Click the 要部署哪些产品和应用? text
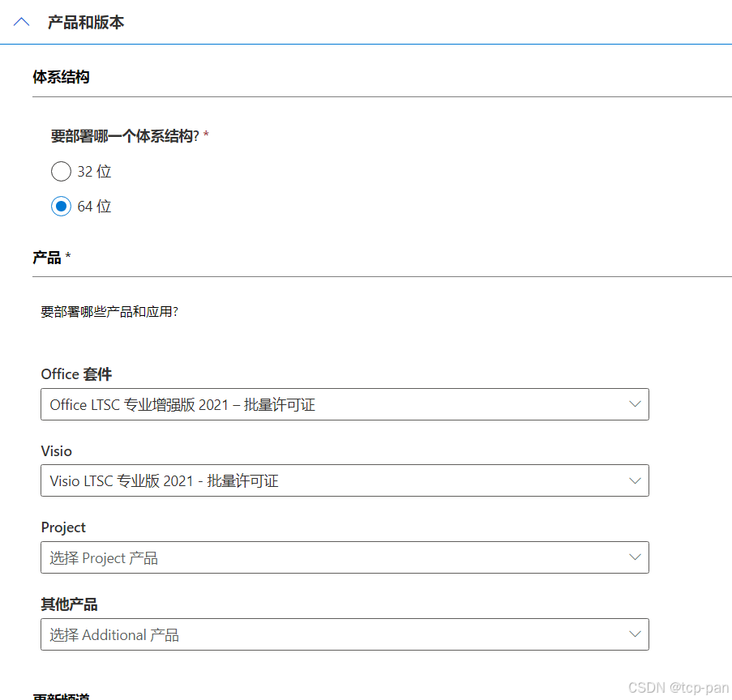The image size is (732, 700). coord(109,311)
